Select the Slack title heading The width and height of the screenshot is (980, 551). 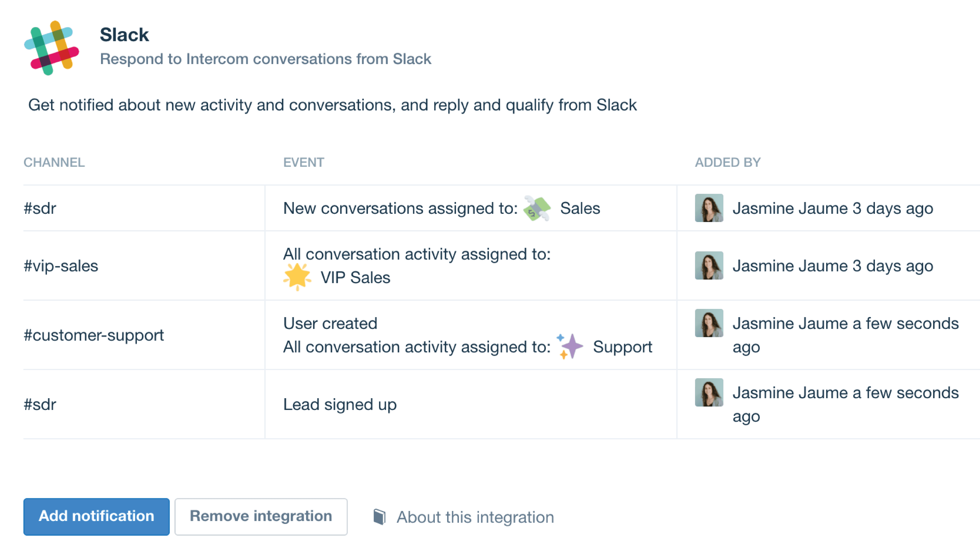[124, 35]
